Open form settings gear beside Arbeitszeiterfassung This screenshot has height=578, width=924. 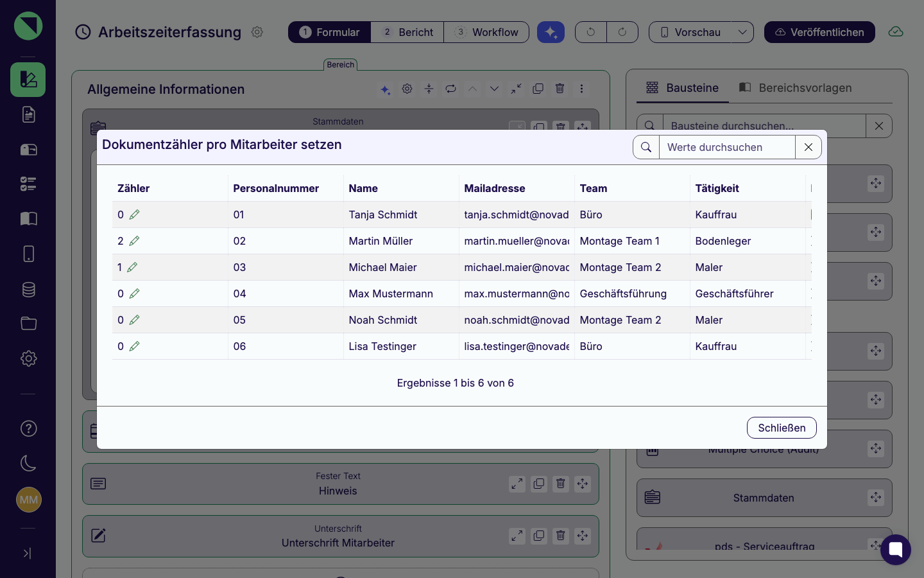tap(257, 32)
